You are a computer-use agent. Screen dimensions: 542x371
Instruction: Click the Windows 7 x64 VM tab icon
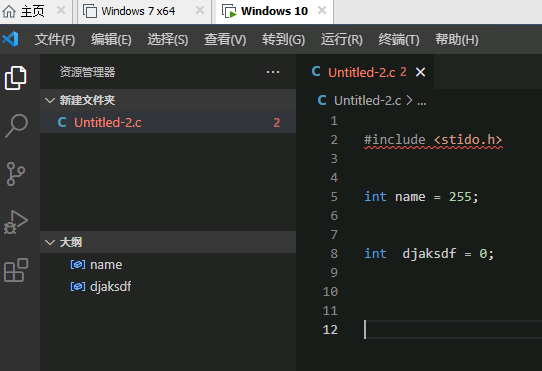point(90,11)
